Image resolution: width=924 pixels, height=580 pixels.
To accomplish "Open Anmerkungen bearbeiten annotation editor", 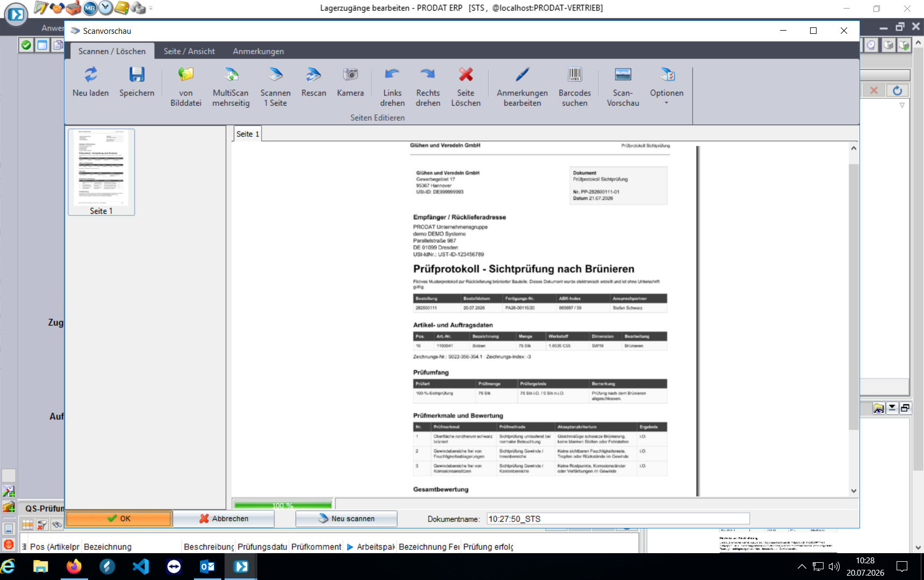I will point(522,86).
